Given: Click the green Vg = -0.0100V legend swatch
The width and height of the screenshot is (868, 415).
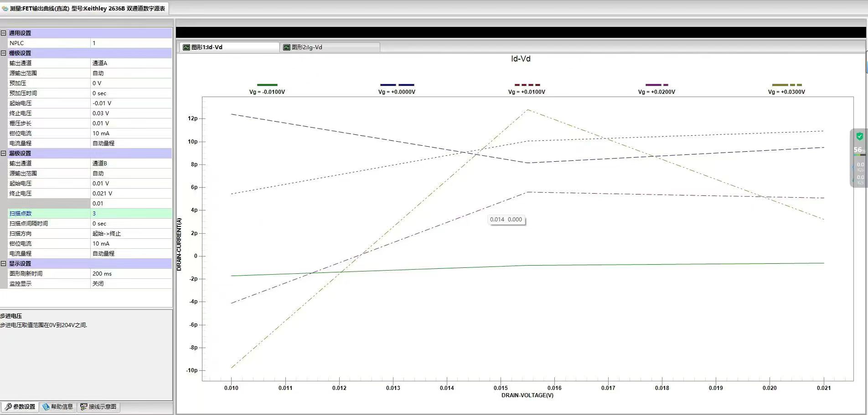Looking at the screenshot, I should 267,85.
